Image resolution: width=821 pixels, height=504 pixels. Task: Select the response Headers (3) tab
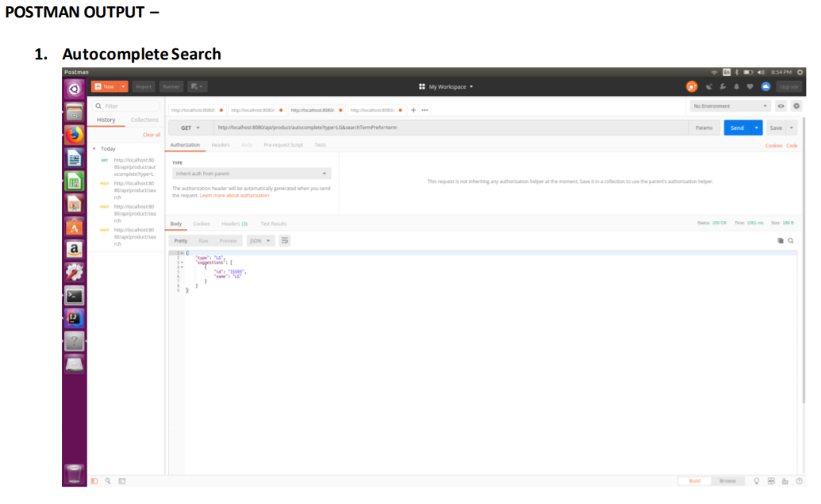(x=234, y=223)
